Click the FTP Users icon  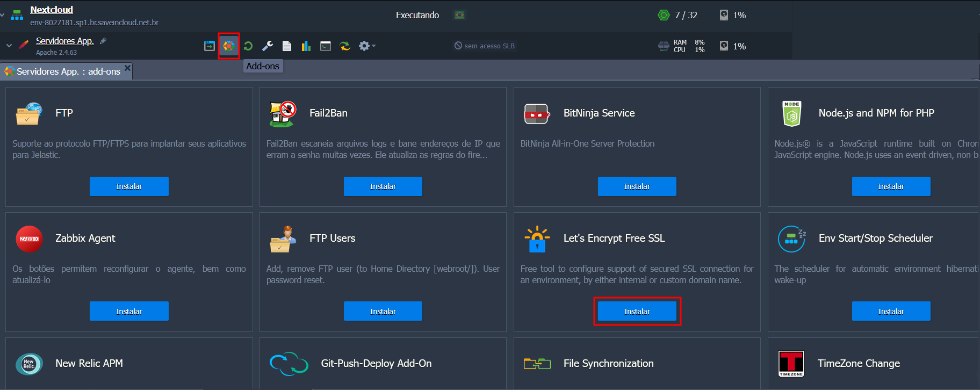click(x=283, y=239)
